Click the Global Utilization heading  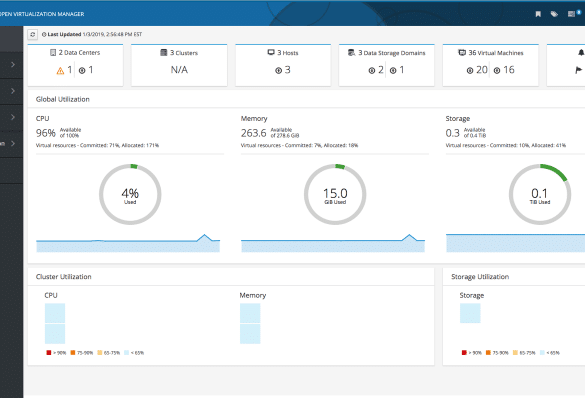point(63,99)
